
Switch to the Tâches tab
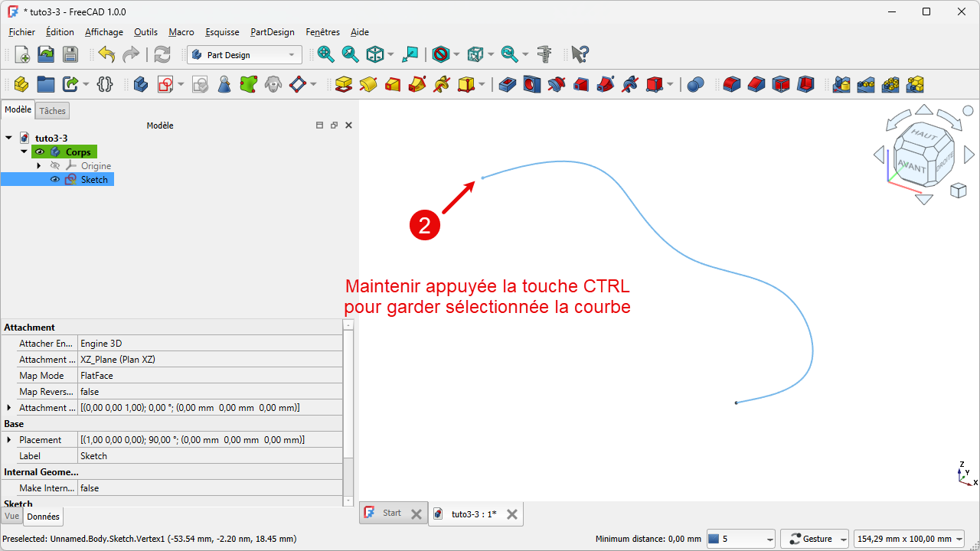click(x=53, y=111)
